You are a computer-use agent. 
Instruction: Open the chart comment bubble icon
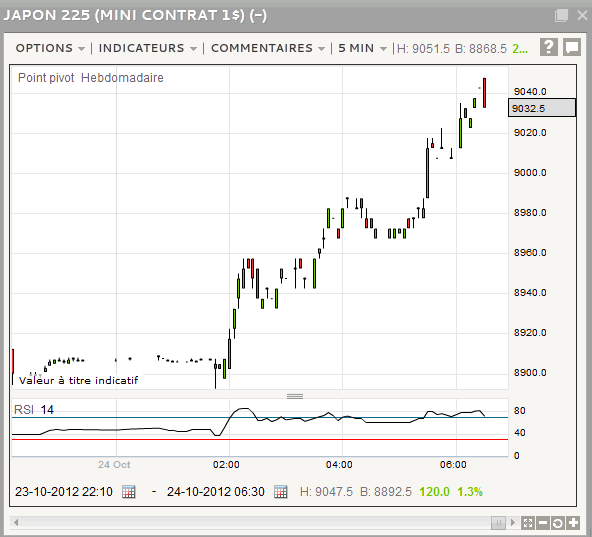pyautogui.click(x=572, y=47)
